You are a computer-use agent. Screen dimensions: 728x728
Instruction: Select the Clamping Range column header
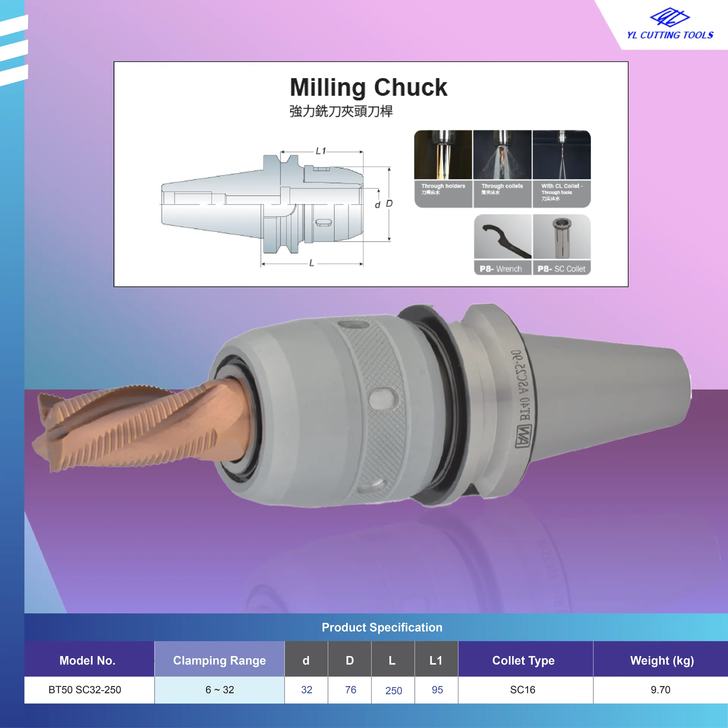tap(220, 661)
